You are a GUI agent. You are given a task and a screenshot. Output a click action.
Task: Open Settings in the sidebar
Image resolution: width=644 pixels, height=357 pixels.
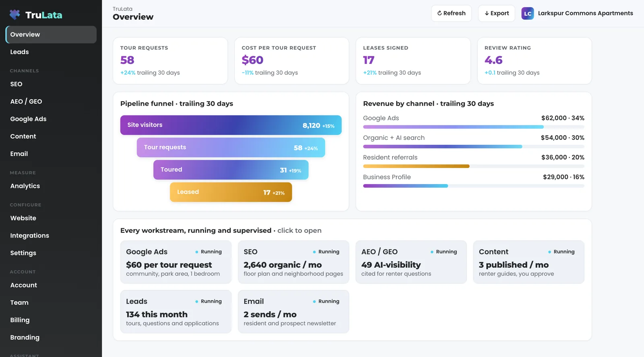51,253
